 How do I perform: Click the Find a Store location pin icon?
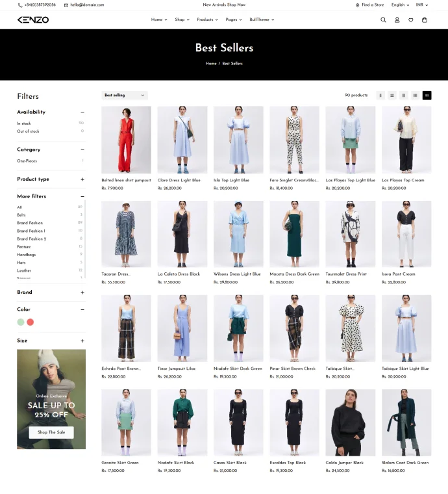(357, 5)
